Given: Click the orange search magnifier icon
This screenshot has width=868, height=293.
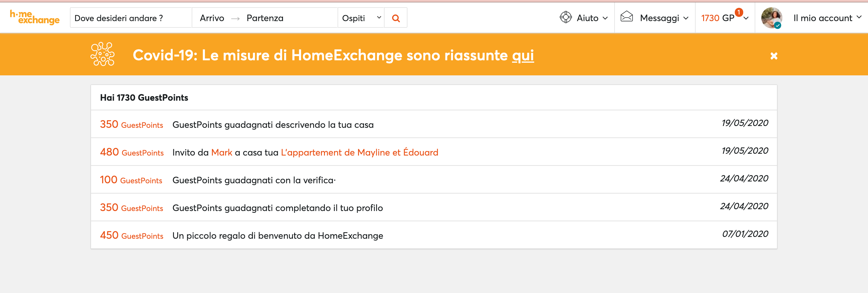Looking at the screenshot, I should click(x=396, y=18).
